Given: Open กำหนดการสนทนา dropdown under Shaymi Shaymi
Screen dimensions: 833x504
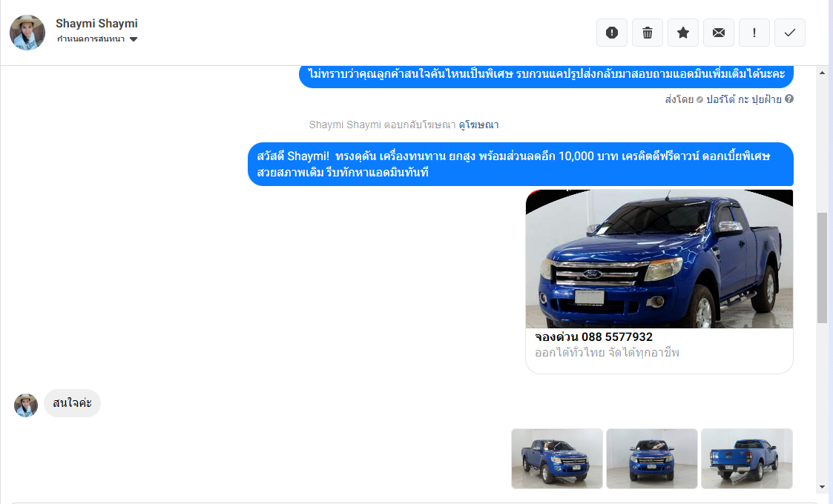Looking at the screenshot, I should (97, 39).
